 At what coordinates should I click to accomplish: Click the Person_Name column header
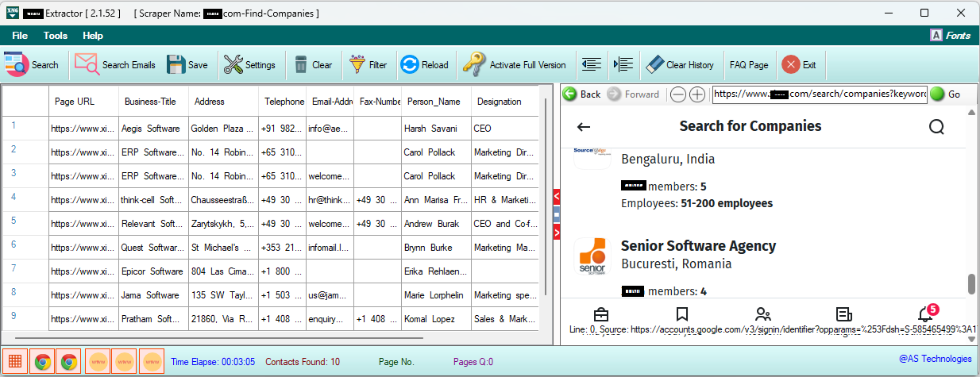(x=436, y=102)
